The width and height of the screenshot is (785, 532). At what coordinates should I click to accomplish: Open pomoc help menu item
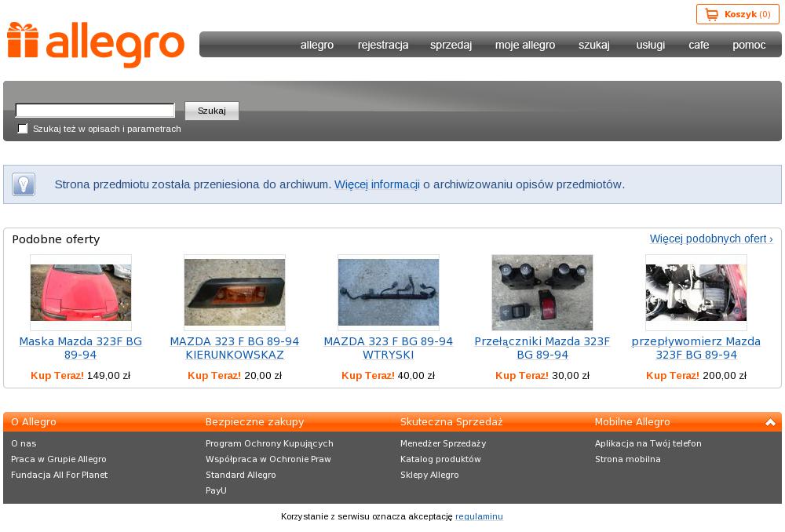pyautogui.click(x=749, y=45)
